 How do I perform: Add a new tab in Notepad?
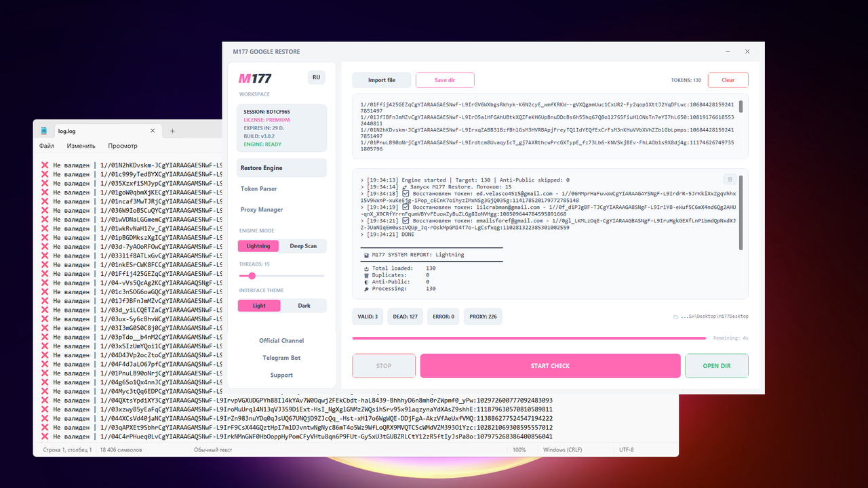pos(172,131)
